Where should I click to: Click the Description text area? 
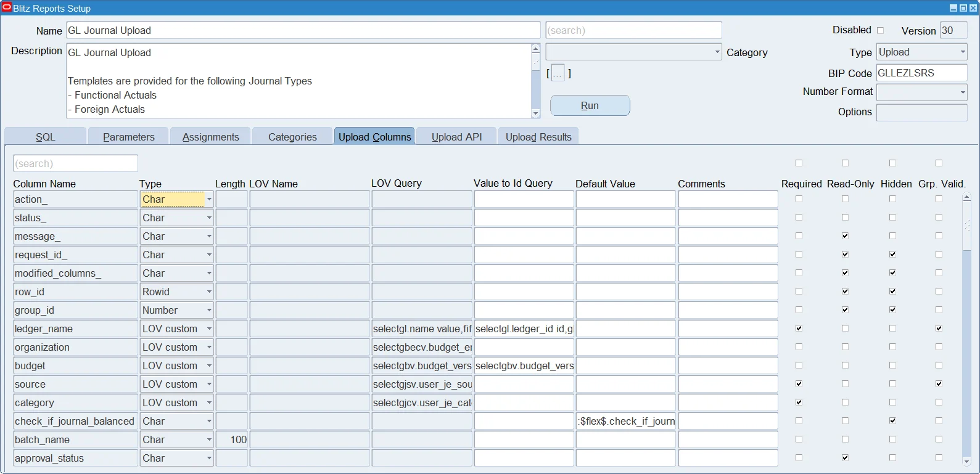[299, 81]
